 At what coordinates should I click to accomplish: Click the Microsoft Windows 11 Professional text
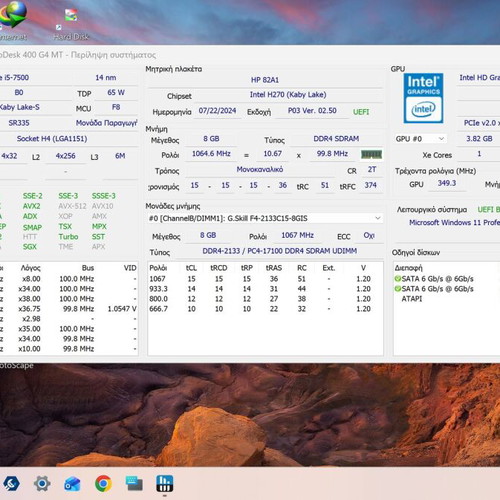(x=454, y=222)
